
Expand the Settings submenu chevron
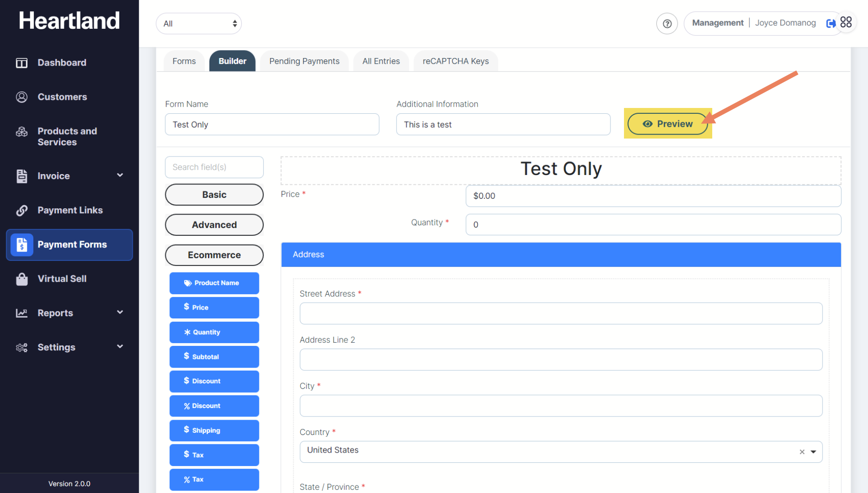(120, 347)
